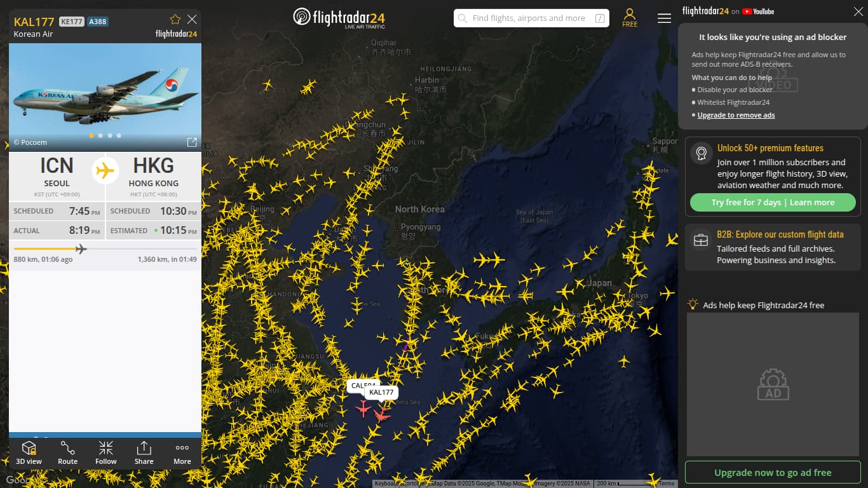868x488 pixels.
Task: Click the KE177 flight number badge
Action: coord(72,22)
